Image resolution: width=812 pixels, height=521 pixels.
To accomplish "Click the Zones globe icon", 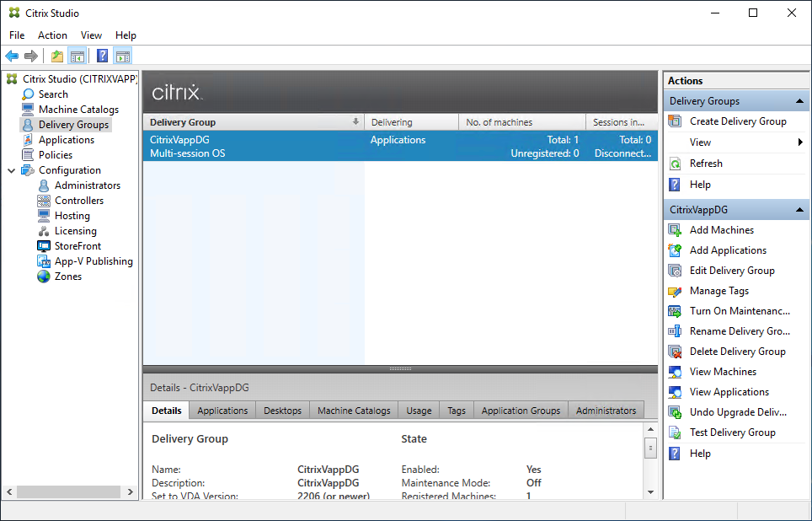I will [44, 277].
